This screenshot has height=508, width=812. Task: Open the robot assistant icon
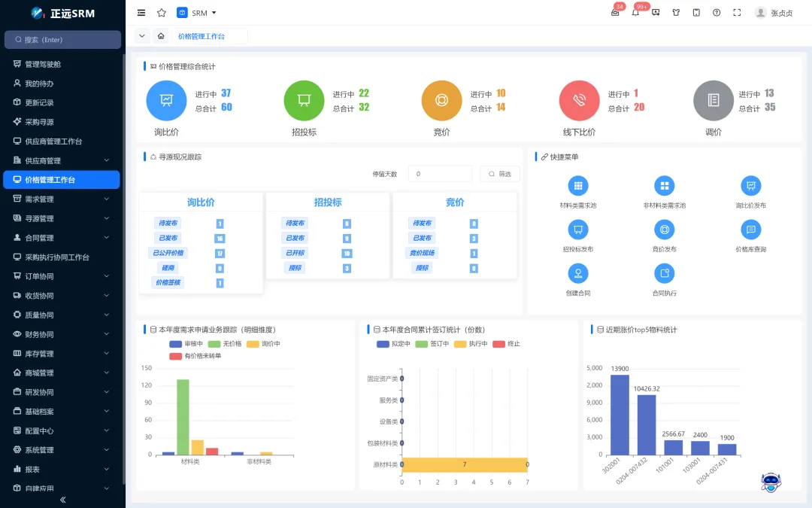(771, 482)
